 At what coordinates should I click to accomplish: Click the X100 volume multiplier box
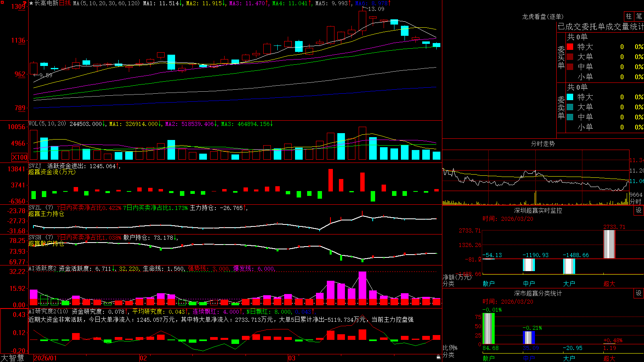click(x=19, y=157)
